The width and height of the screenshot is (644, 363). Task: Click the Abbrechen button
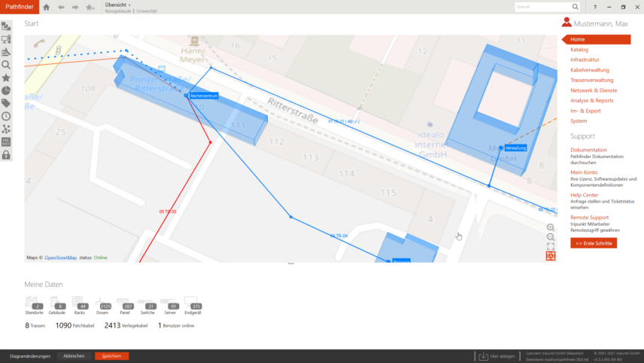click(x=74, y=356)
